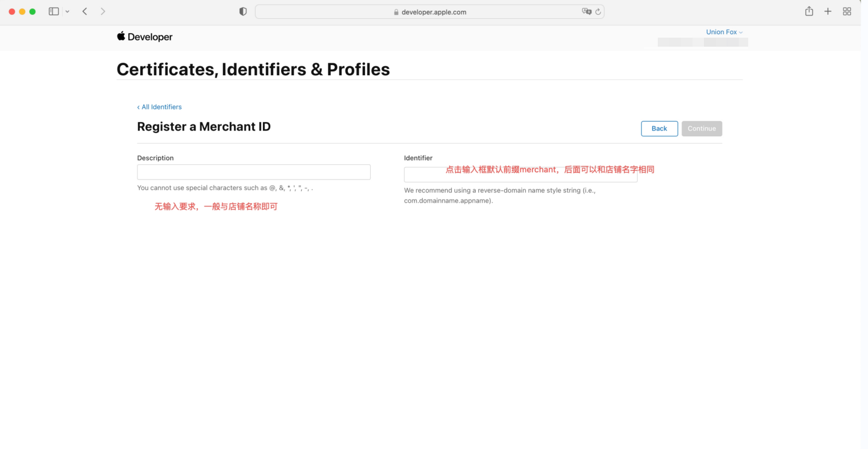Click the green fullscreen window button
Viewport: 868px width, 449px height.
coord(33,11)
